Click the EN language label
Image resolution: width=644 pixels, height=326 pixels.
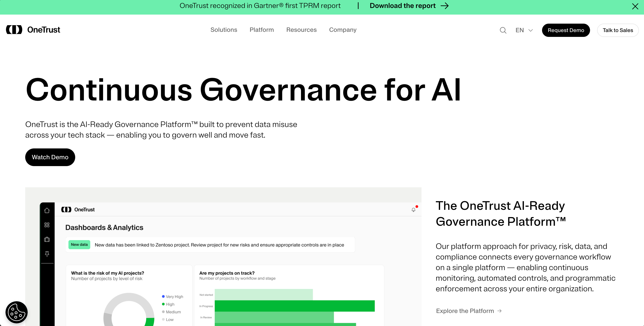click(519, 30)
